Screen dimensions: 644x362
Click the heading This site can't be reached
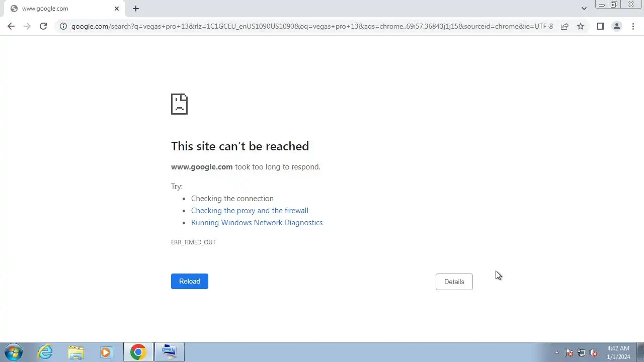coord(240,146)
